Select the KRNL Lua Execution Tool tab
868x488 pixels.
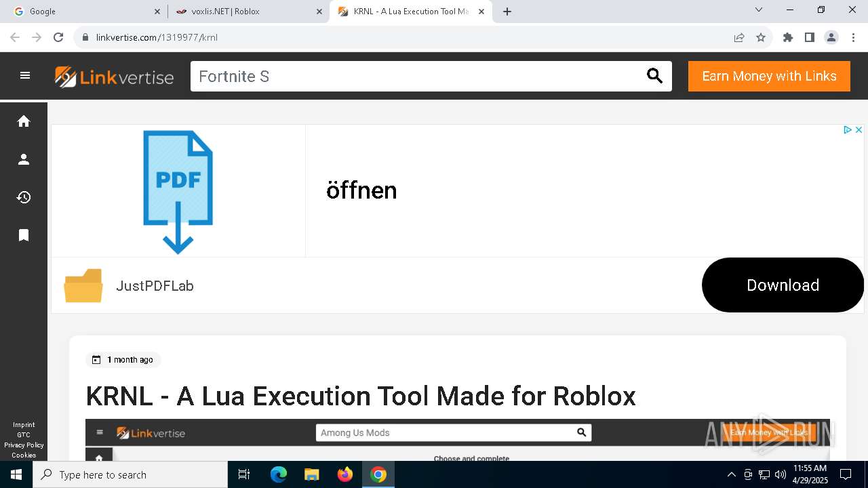tap(410, 12)
